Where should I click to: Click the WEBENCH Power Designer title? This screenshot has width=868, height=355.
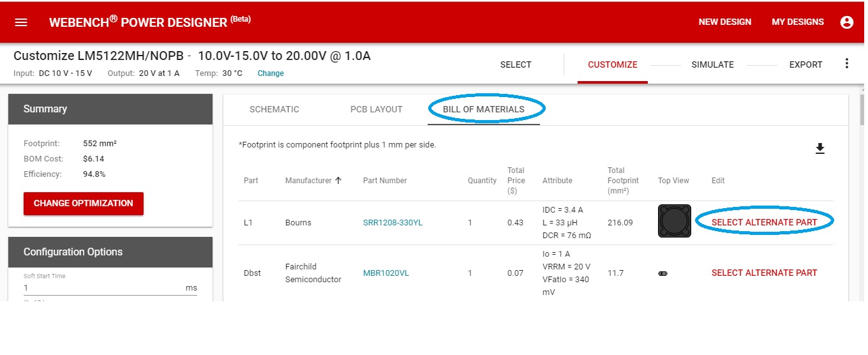point(150,22)
